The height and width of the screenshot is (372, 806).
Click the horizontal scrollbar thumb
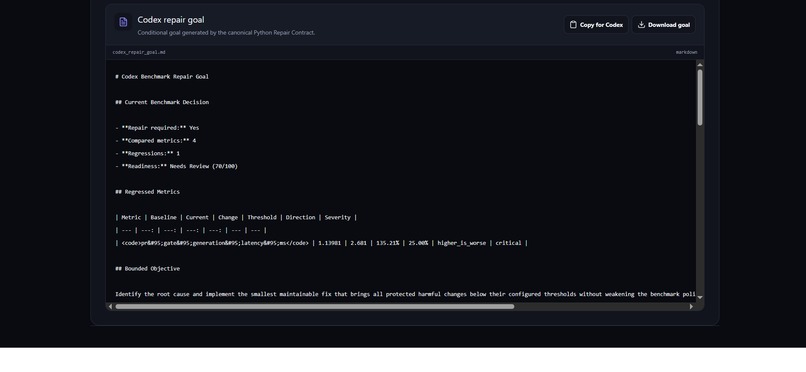pos(315,306)
